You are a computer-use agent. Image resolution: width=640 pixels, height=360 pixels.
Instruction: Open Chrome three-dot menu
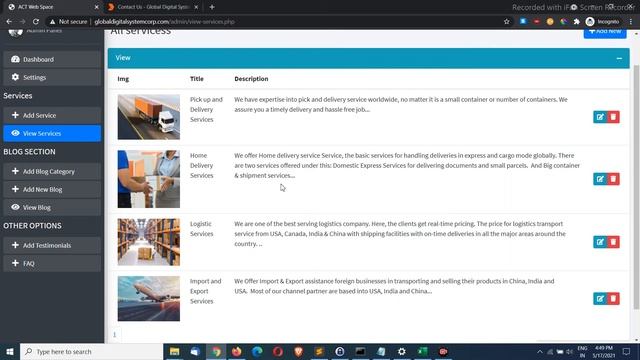pos(631,22)
